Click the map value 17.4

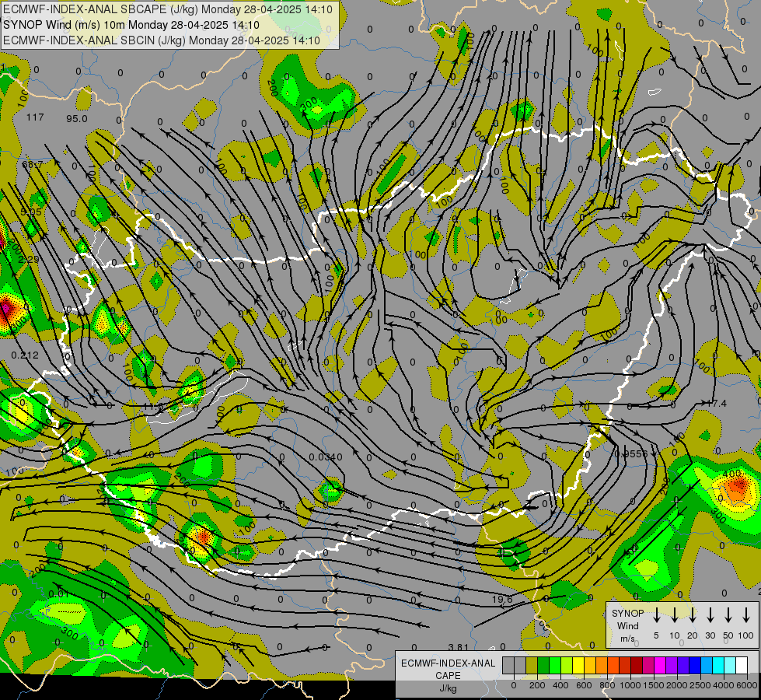(716, 403)
